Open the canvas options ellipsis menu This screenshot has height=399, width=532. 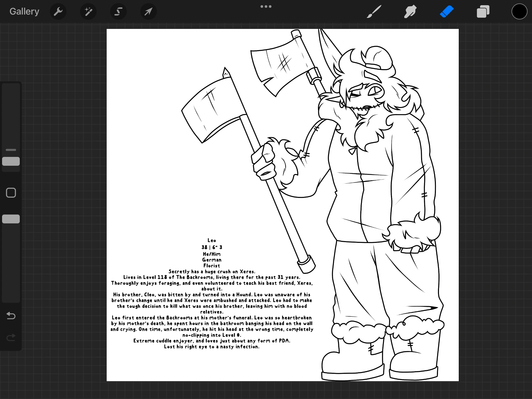tap(266, 6)
